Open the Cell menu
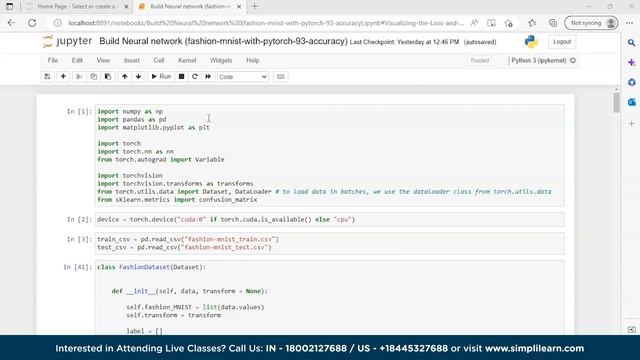This screenshot has height=360, width=640. pyautogui.click(x=159, y=60)
